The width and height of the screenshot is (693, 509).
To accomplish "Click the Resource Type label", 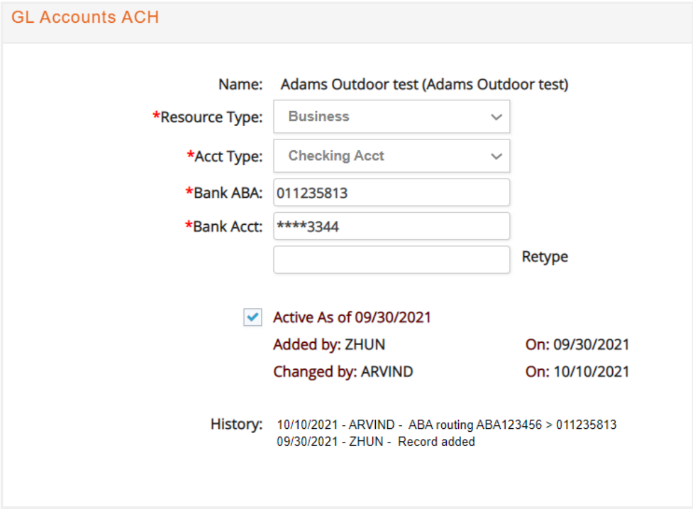I will point(207,117).
